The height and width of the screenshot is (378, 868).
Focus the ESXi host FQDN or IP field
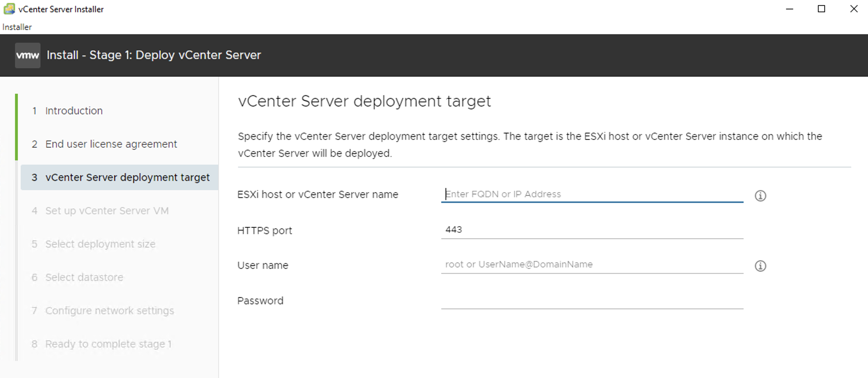point(592,194)
